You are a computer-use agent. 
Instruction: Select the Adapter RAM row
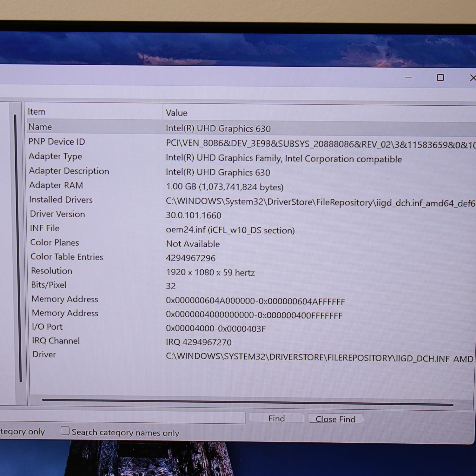click(x=56, y=185)
